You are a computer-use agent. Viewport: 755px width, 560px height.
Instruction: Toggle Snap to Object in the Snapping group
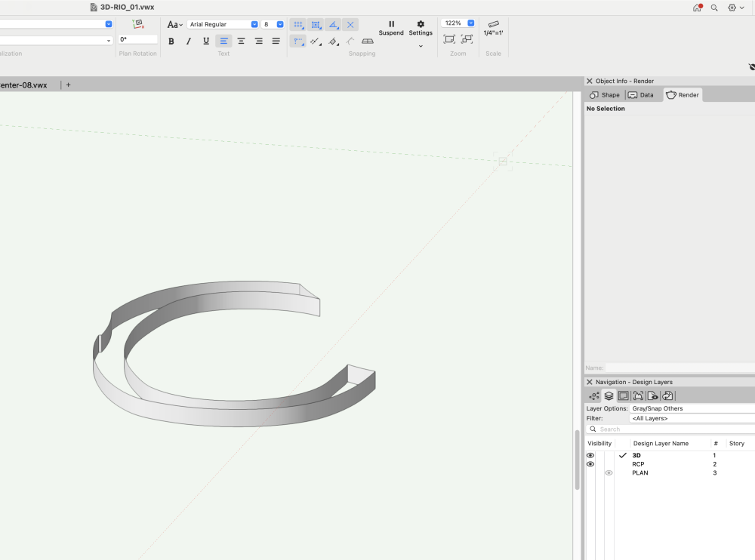[x=315, y=25]
